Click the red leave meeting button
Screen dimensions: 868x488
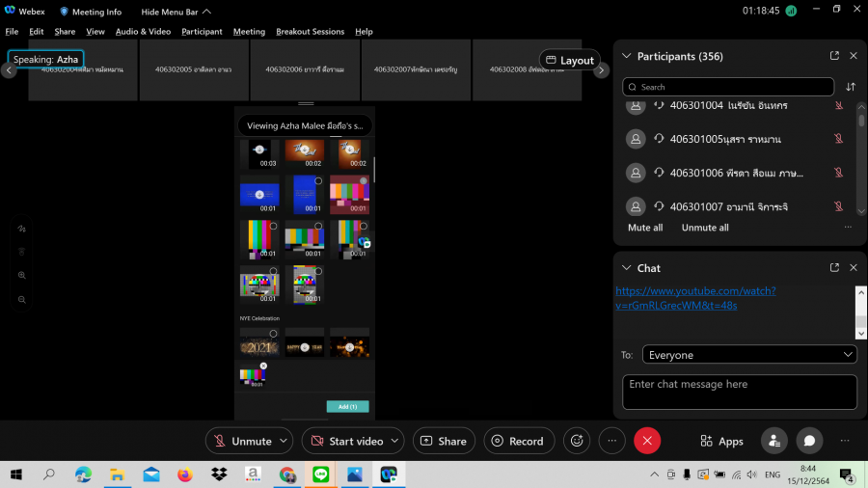(x=647, y=441)
